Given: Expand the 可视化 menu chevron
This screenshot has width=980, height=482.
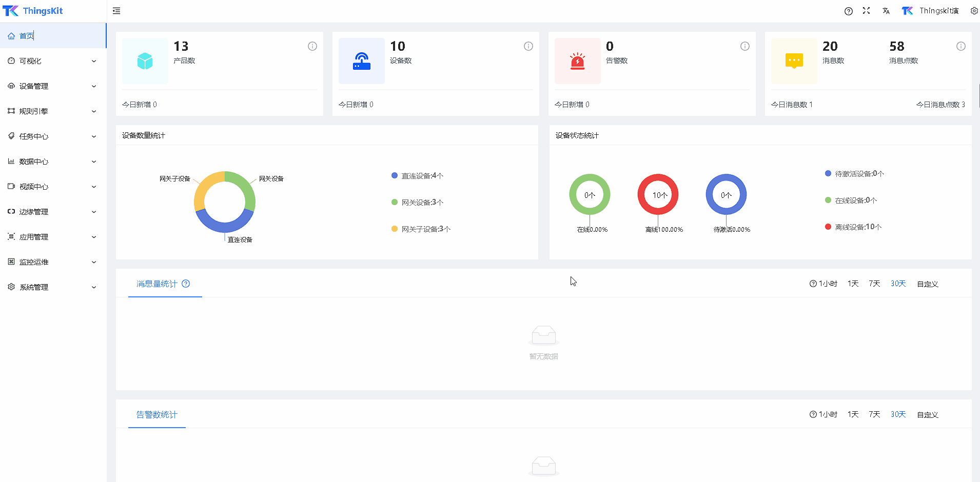Looking at the screenshot, I should (x=94, y=61).
